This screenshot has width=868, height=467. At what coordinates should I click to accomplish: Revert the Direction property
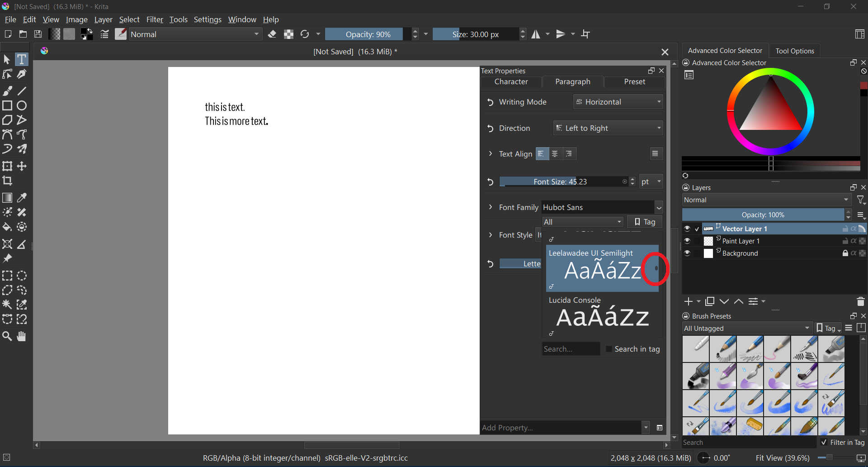pos(490,129)
